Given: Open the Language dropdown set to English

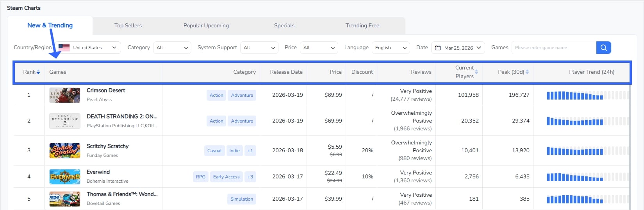Looking at the screenshot, I should (391, 48).
